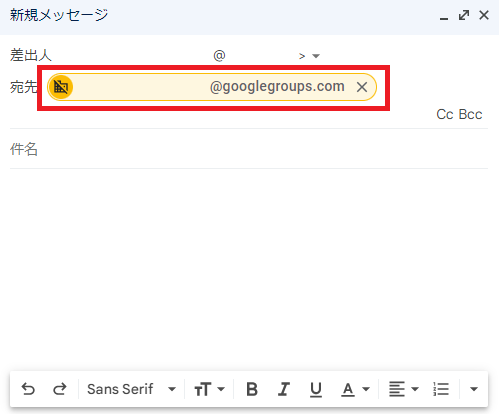Minimize the 新規メッセージ compose window
The width and height of the screenshot is (499, 414).
(444, 16)
